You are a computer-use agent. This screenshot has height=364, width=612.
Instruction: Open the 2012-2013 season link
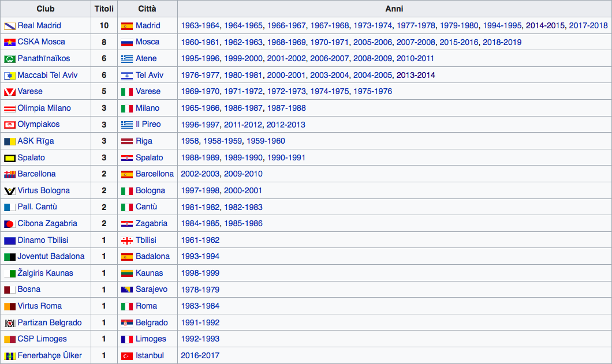[286, 125]
